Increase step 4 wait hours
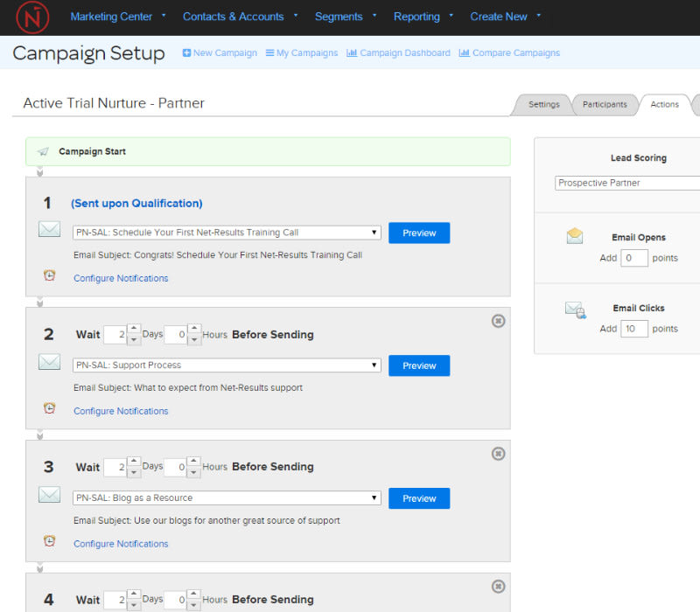This screenshot has width=700, height=612. click(x=193, y=595)
